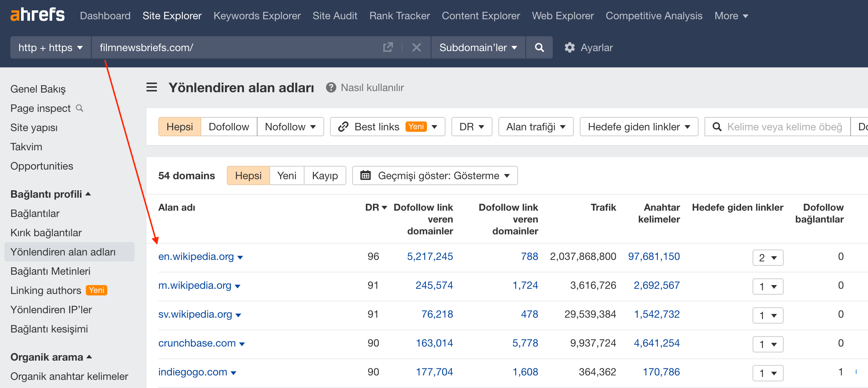Select Hepsi link type filter
Screen dimensions: 868x388
(180, 127)
